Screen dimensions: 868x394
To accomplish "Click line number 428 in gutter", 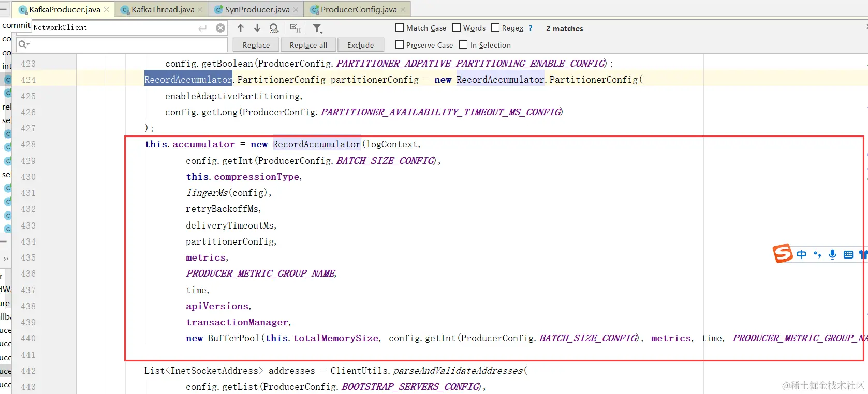I will click(x=28, y=144).
